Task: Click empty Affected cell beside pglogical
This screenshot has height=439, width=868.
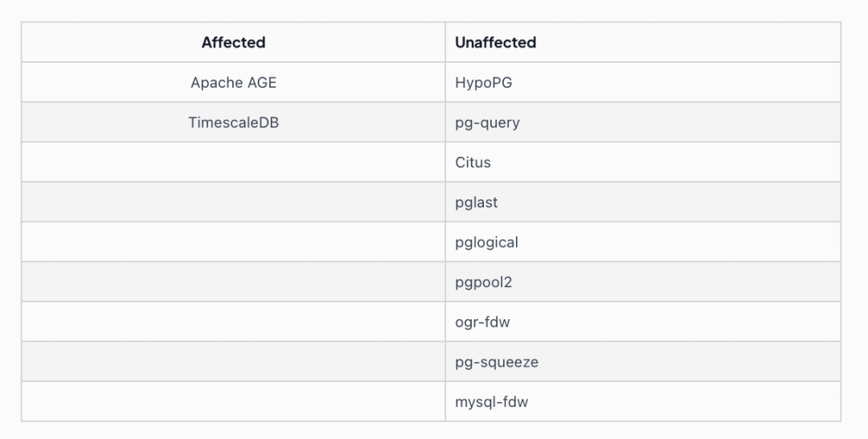Action: pyautogui.click(x=233, y=241)
